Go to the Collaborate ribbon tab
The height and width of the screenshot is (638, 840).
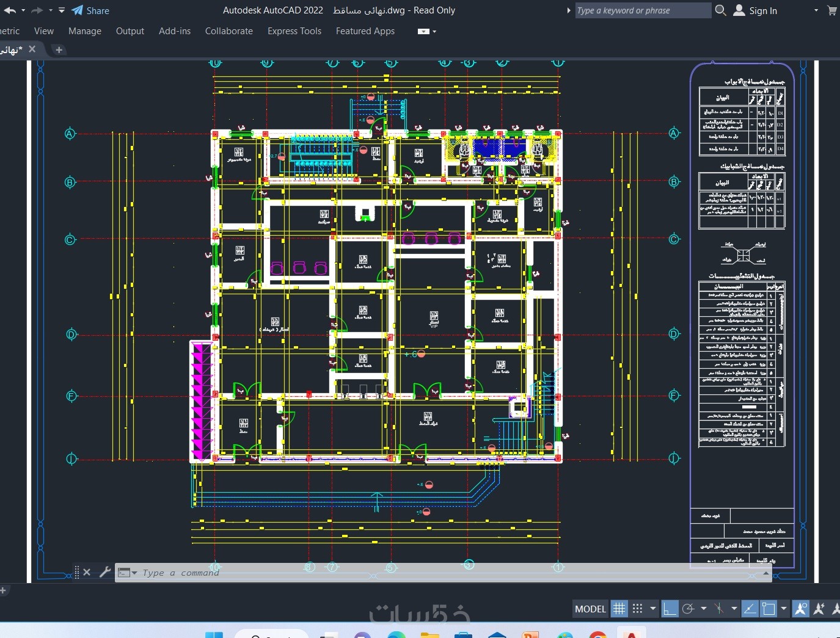click(229, 31)
